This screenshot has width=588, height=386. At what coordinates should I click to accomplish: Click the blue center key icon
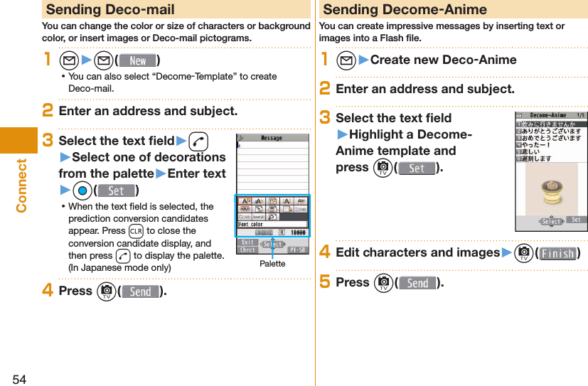[x=82, y=191]
